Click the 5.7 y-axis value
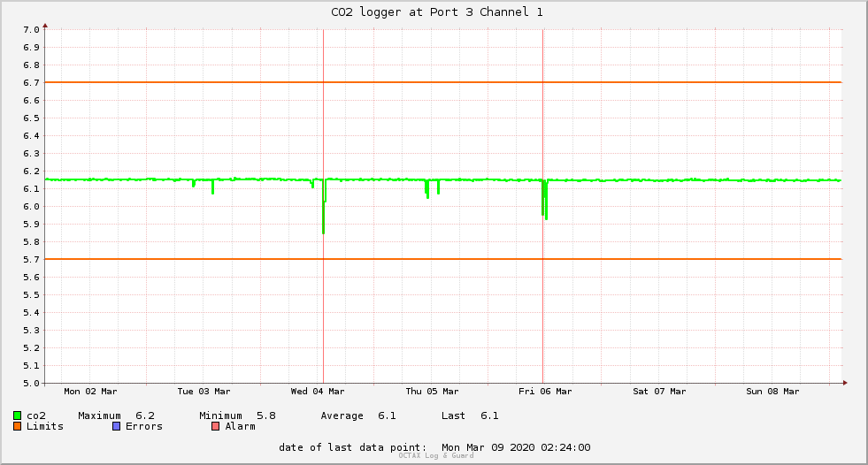Image resolution: width=868 pixels, height=465 pixels. 31,260
